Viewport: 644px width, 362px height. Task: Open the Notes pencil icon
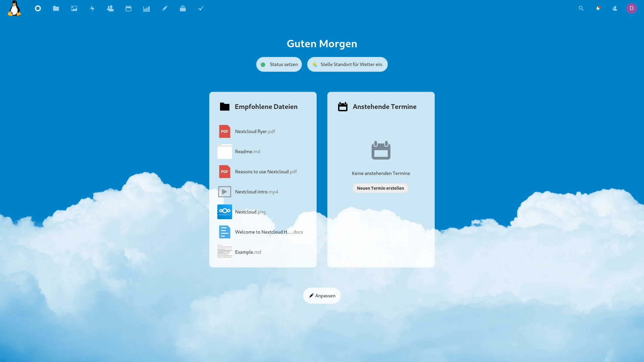(x=165, y=8)
